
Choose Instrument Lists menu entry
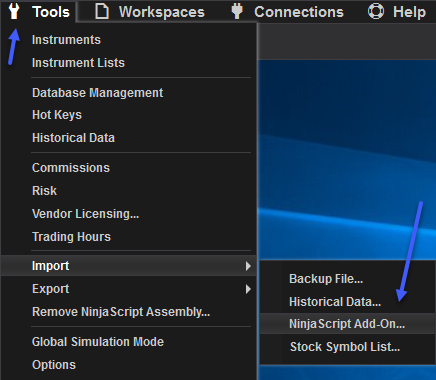pos(78,63)
